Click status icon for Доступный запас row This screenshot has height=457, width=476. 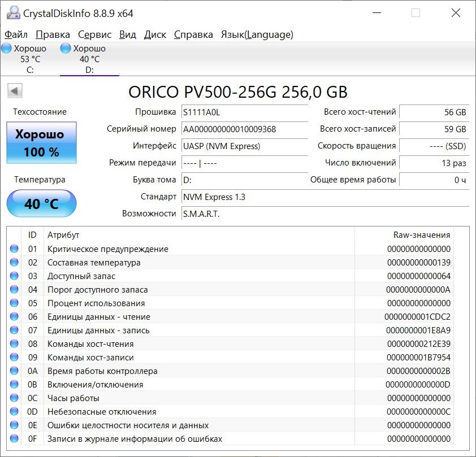pos(14,276)
